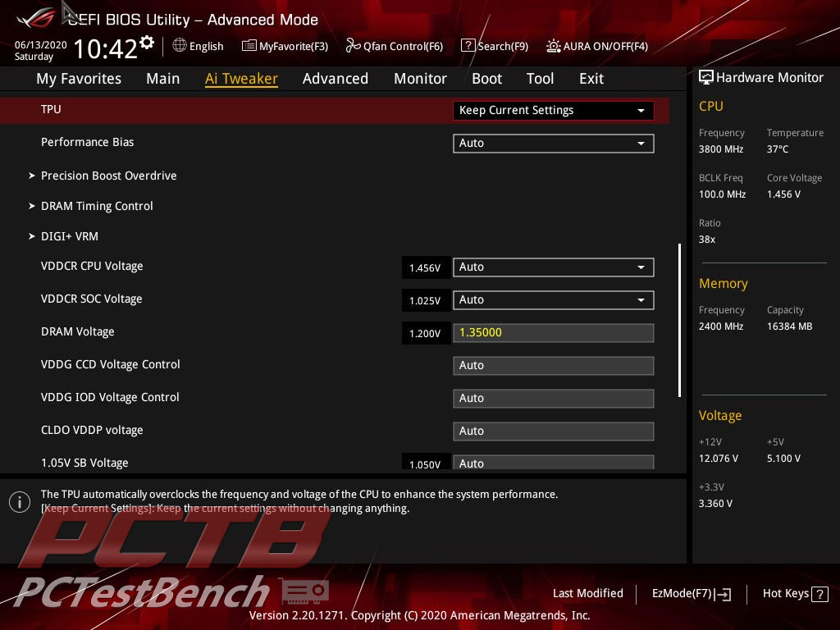Open the VDDCR SOC Voltage dropdown
The image size is (840, 630).
554,299
